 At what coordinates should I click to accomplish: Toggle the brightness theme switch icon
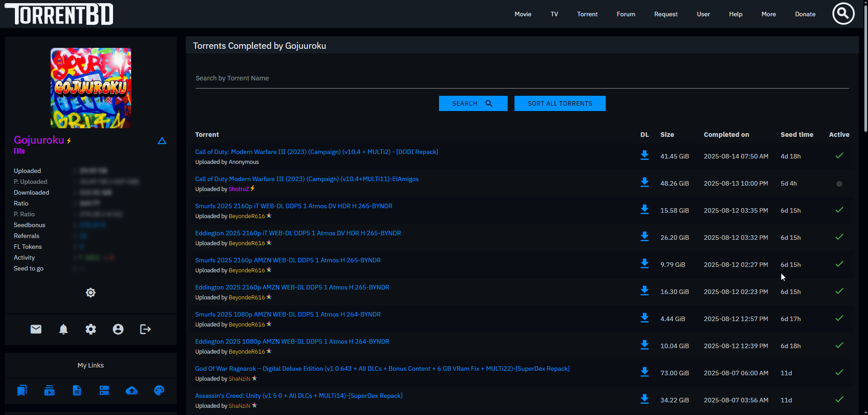[90, 293]
